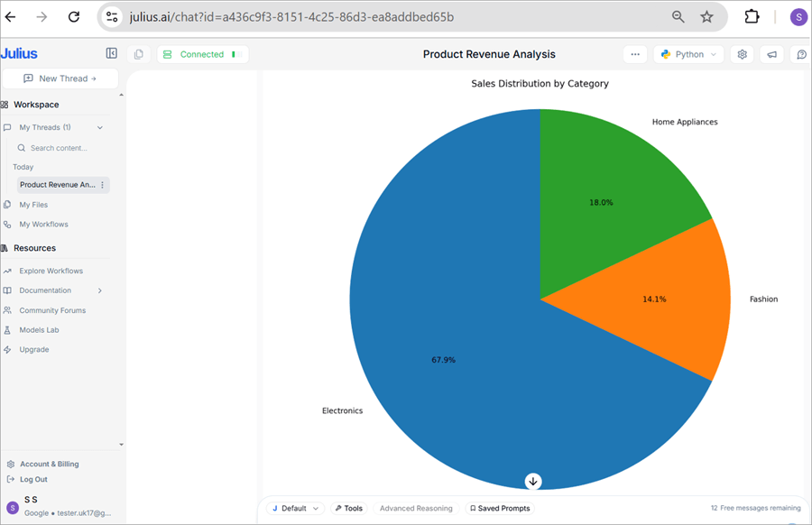
Task: Open Saved Prompts
Action: pyautogui.click(x=500, y=508)
